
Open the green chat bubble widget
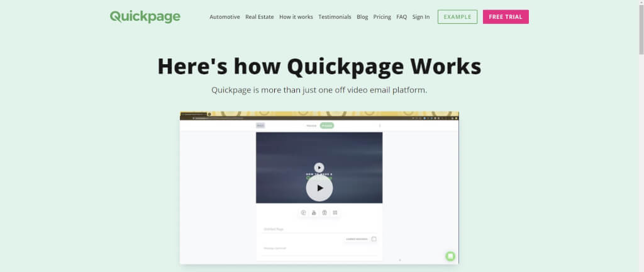pos(450,256)
